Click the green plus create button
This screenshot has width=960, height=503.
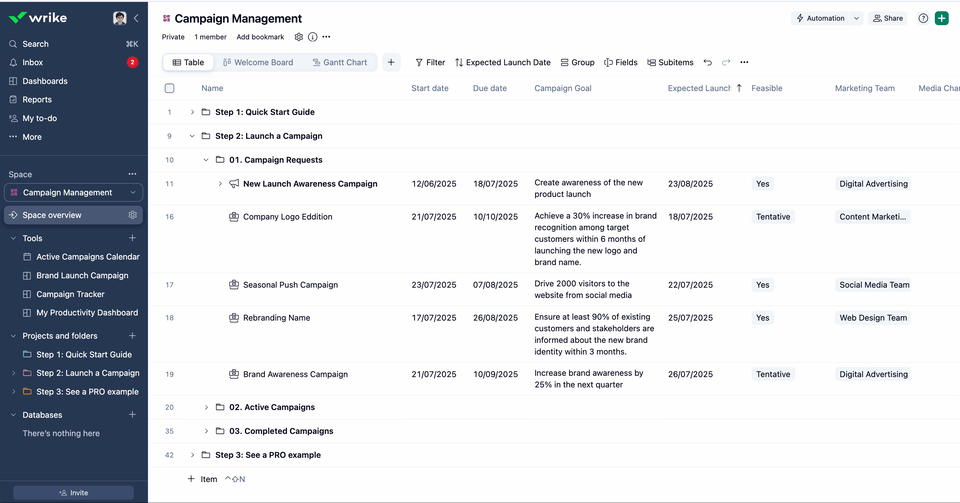tap(942, 18)
